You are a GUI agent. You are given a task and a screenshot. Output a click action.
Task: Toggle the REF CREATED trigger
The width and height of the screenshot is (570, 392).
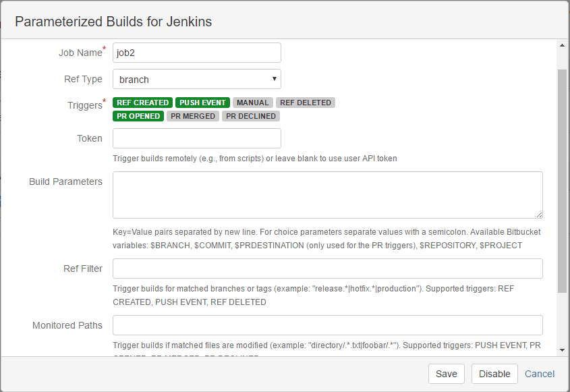(x=142, y=103)
